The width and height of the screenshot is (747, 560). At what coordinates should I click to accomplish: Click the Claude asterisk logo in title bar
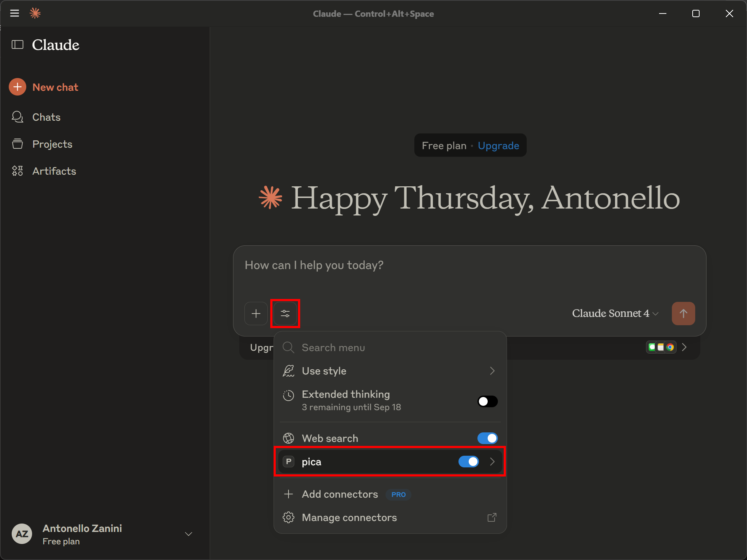[35, 13]
